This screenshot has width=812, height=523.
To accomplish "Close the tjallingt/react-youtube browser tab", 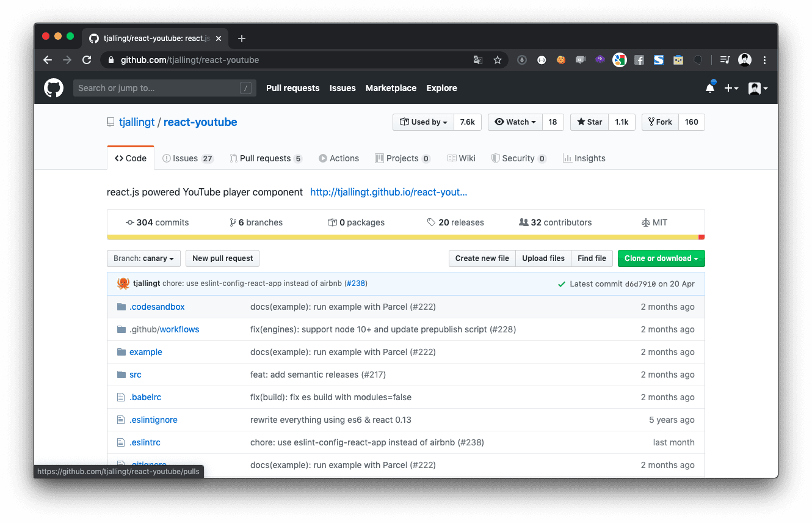I will pos(219,38).
